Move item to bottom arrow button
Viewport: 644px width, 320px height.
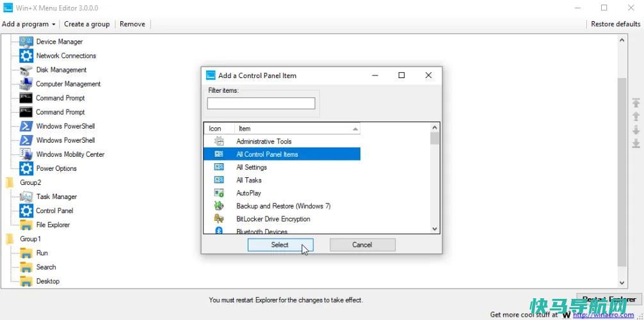[x=636, y=143]
